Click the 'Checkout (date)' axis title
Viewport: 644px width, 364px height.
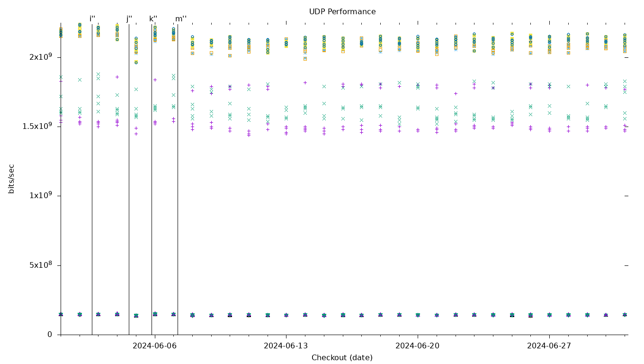click(x=342, y=358)
